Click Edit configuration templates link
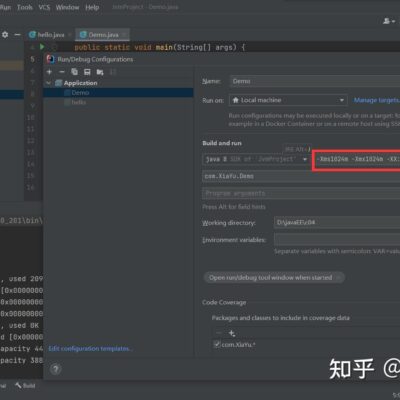This screenshot has height=400, width=400. coord(90,348)
